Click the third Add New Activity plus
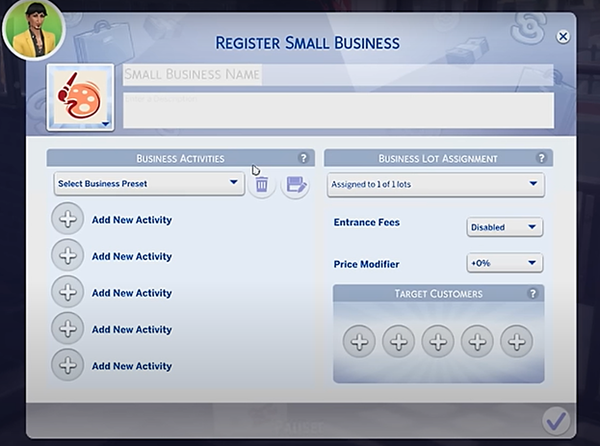Image resolution: width=600 pixels, height=446 pixels. (x=68, y=293)
